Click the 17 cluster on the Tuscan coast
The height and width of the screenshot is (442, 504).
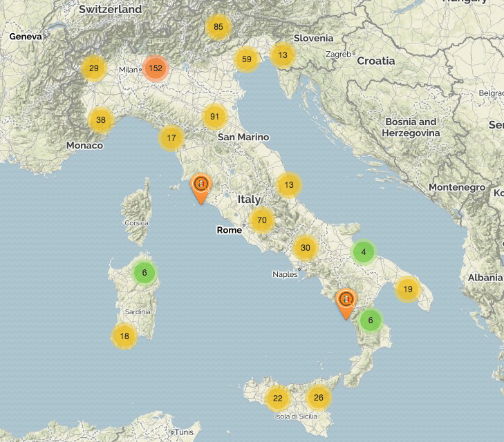tap(171, 138)
